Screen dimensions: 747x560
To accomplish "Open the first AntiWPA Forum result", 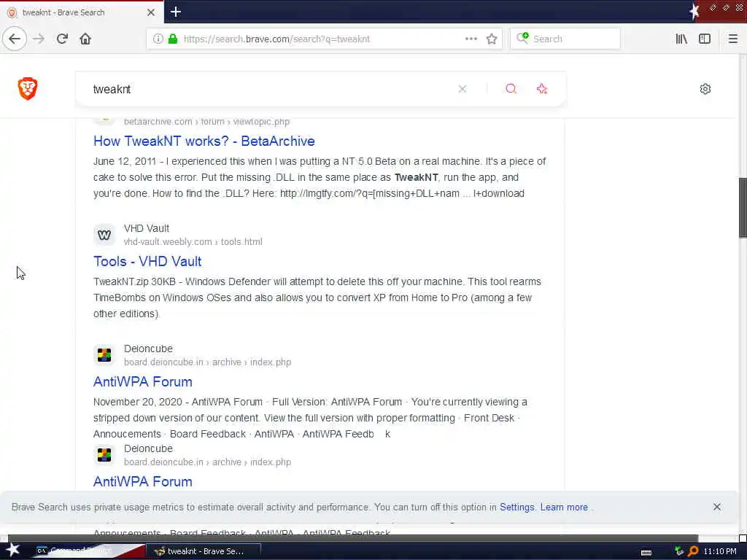I will pos(142,382).
